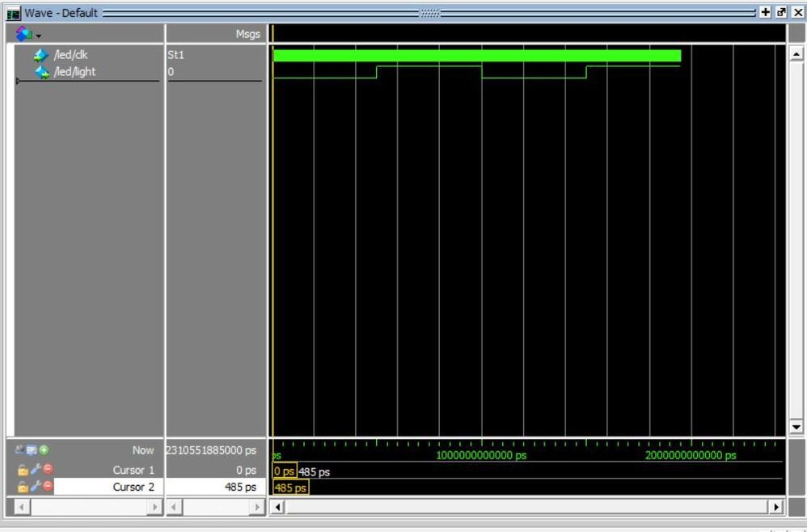The height and width of the screenshot is (532, 807).
Task: Delete Cursor 2 with red minus icon
Action: tap(48, 486)
